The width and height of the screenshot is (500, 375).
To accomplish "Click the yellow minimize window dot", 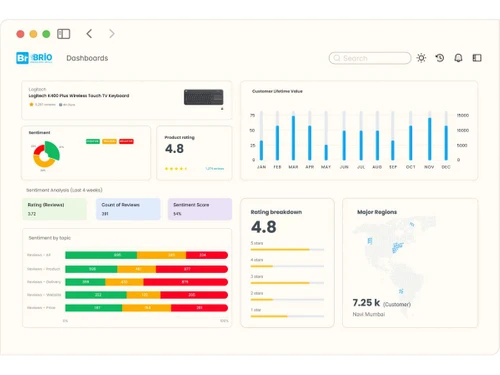I will (x=33, y=34).
